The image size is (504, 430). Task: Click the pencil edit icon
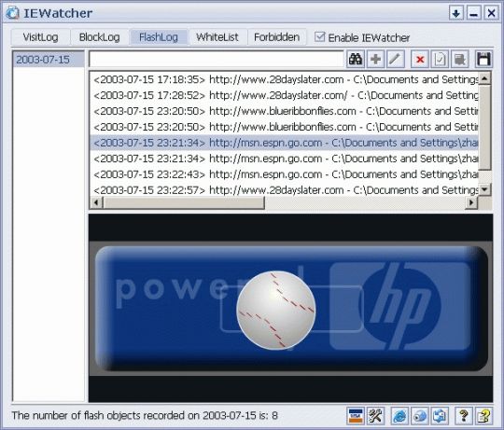396,59
